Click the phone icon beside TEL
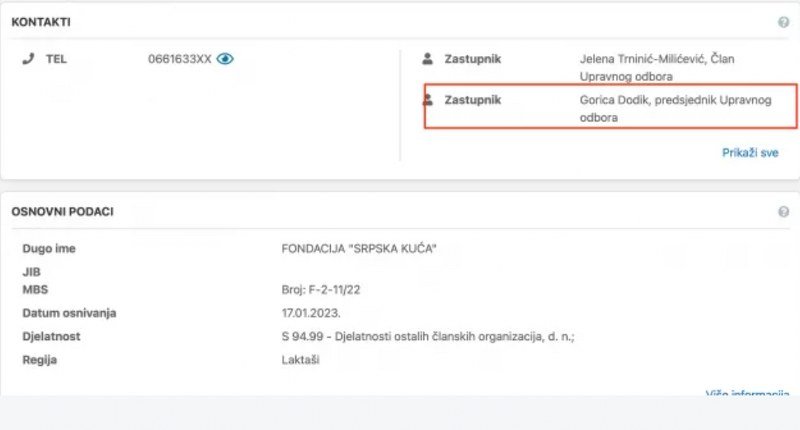This screenshot has width=800, height=430. (x=28, y=59)
